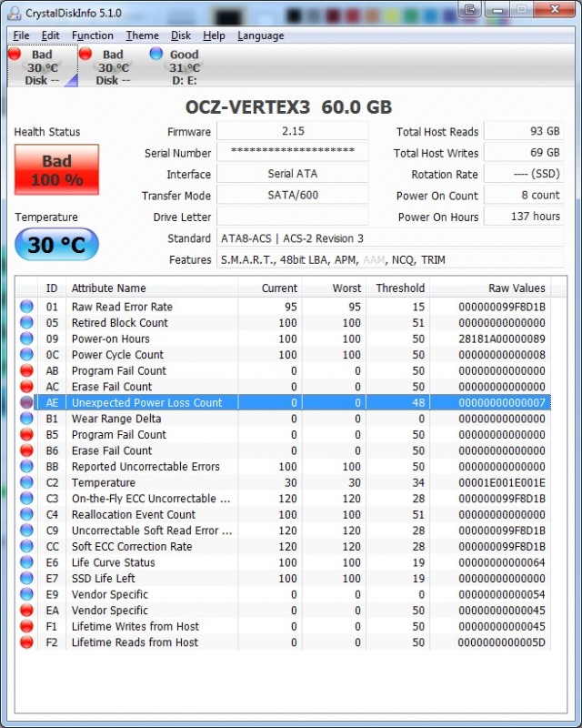Open the Language menu
This screenshot has width=582, height=728.
(x=260, y=35)
